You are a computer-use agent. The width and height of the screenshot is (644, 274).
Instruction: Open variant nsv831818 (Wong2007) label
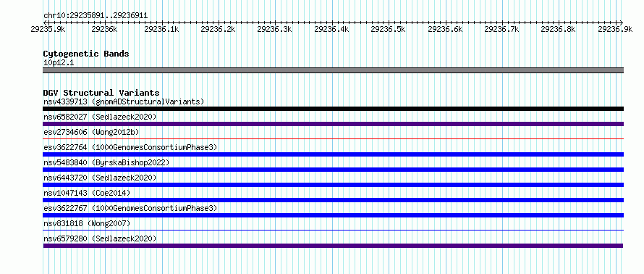coord(87,223)
